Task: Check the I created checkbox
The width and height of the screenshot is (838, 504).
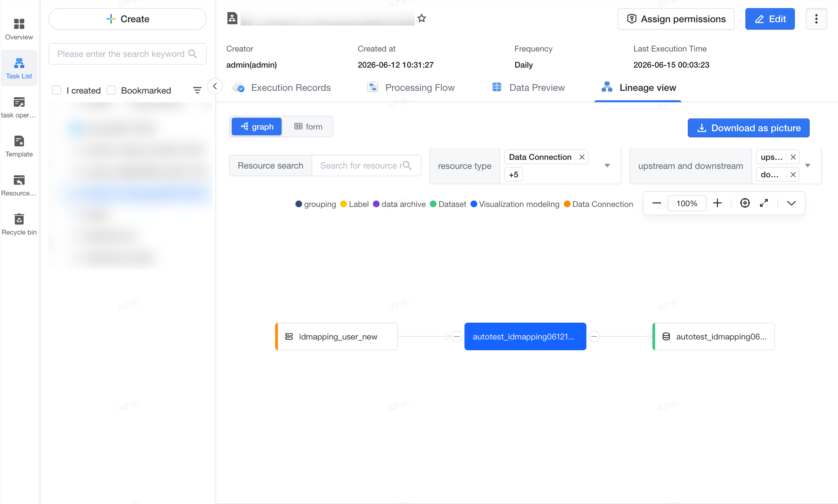Action: click(x=57, y=91)
